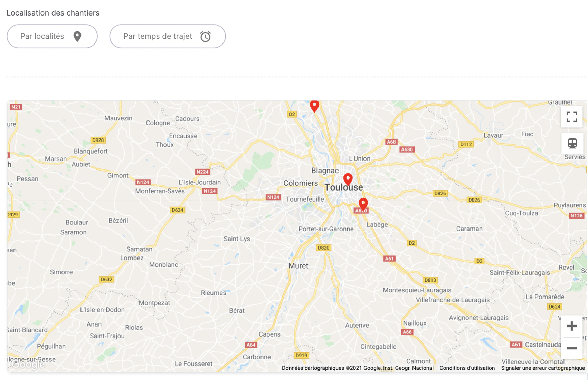
Task: Click the N224 road shield
Action: point(202,172)
